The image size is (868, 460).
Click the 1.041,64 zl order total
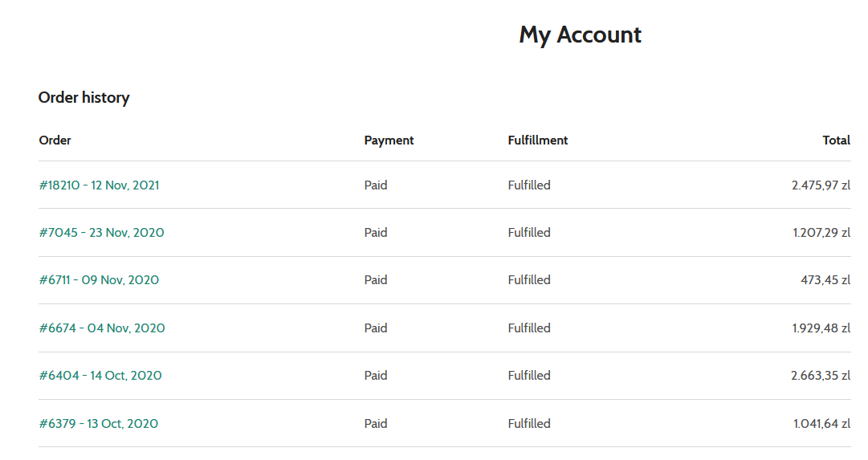822,423
